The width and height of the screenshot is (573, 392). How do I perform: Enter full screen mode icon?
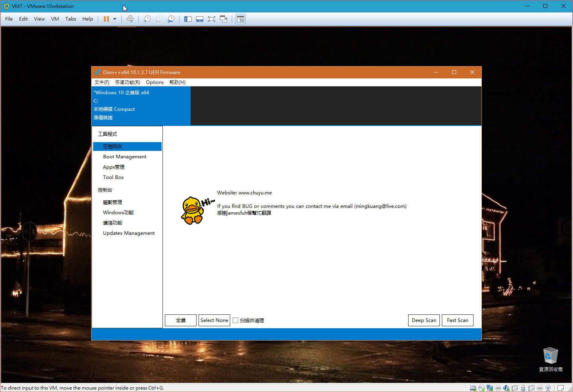212,19
